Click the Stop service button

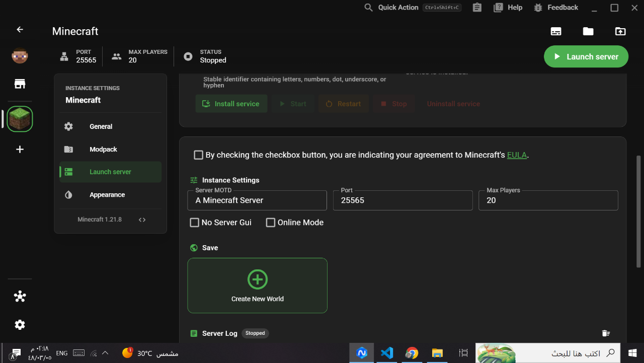[394, 104]
